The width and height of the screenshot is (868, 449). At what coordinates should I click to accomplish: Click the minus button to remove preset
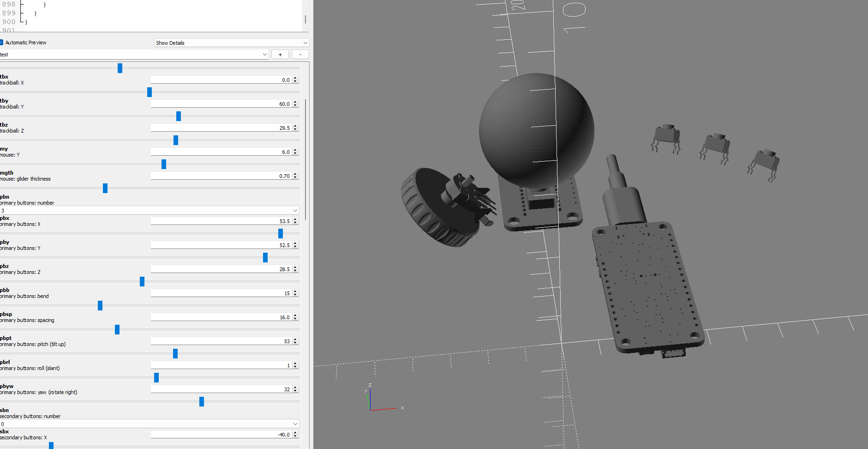[300, 55]
